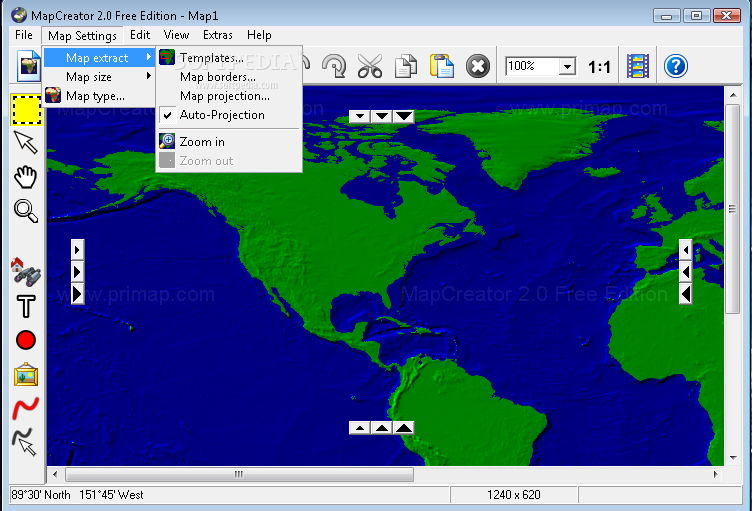Click largest bottom-edge up arrow
The width and height of the screenshot is (752, 511).
click(x=404, y=428)
